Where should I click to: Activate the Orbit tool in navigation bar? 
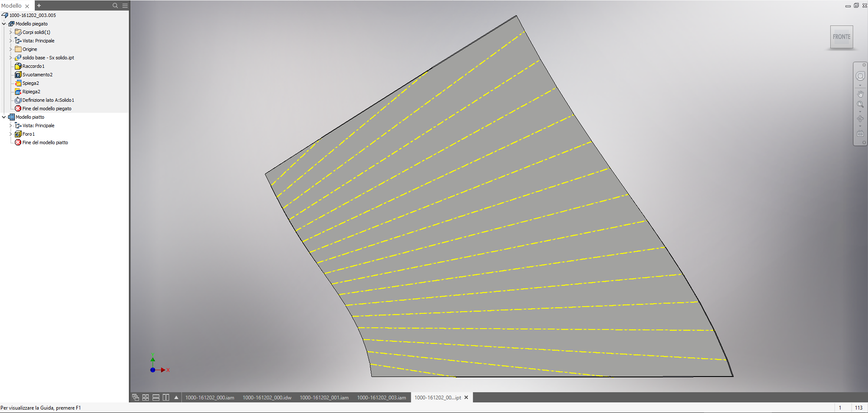(860, 119)
